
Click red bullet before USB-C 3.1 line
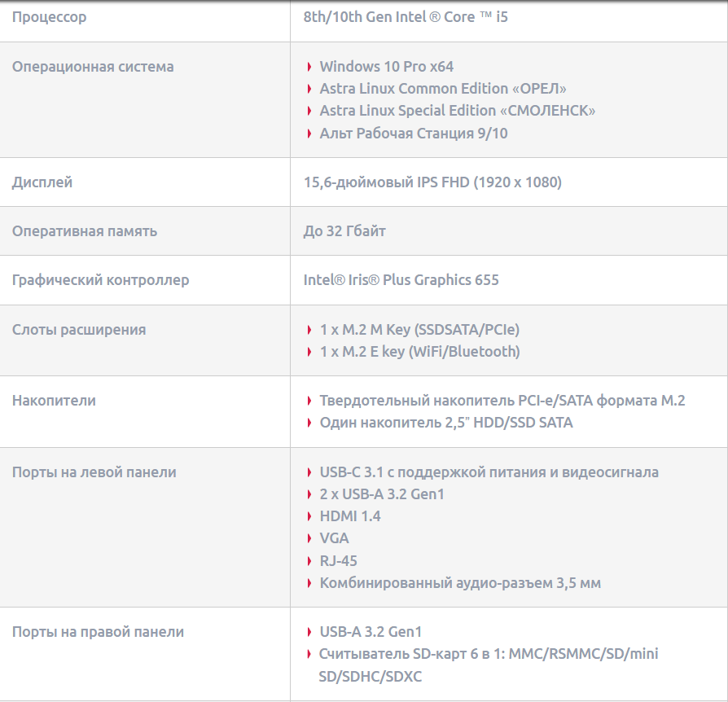click(309, 472)
